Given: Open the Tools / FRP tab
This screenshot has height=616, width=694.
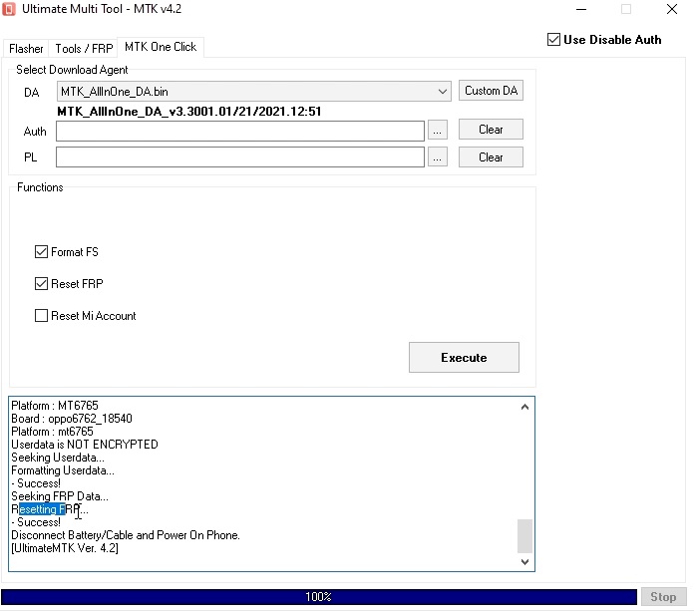Looking at the screenshot, I should [x=84, y=48].
